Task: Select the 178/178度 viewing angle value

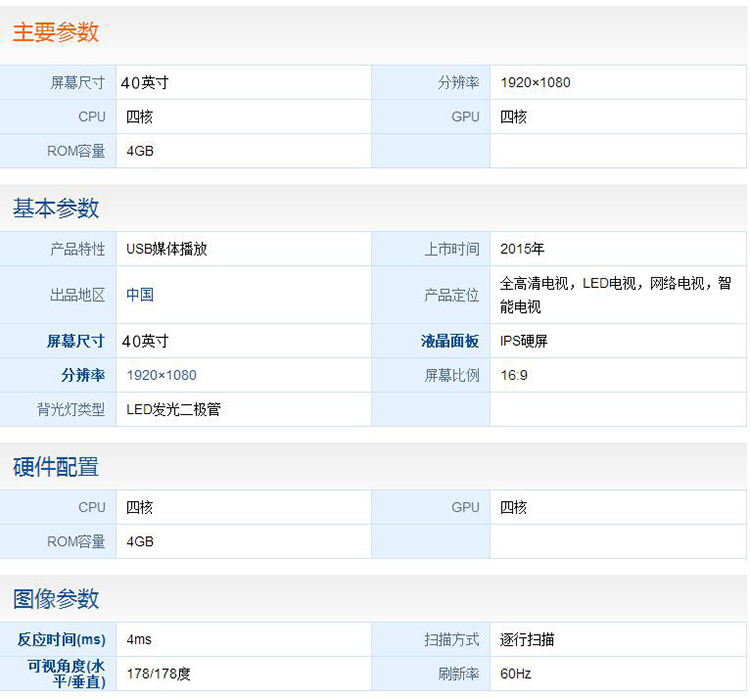Action: click(x=158, y=673)
